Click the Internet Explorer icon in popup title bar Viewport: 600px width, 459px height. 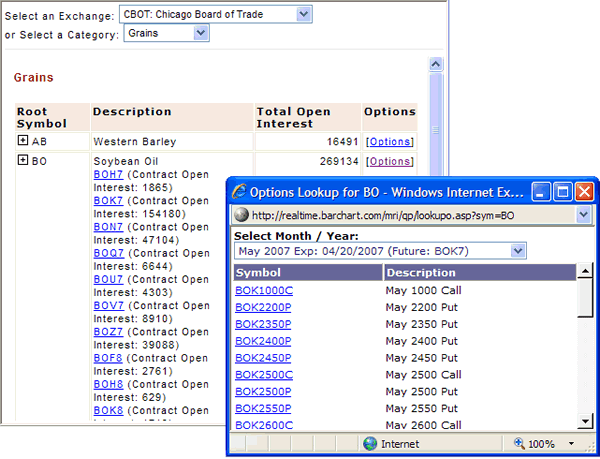coord(238,190)
